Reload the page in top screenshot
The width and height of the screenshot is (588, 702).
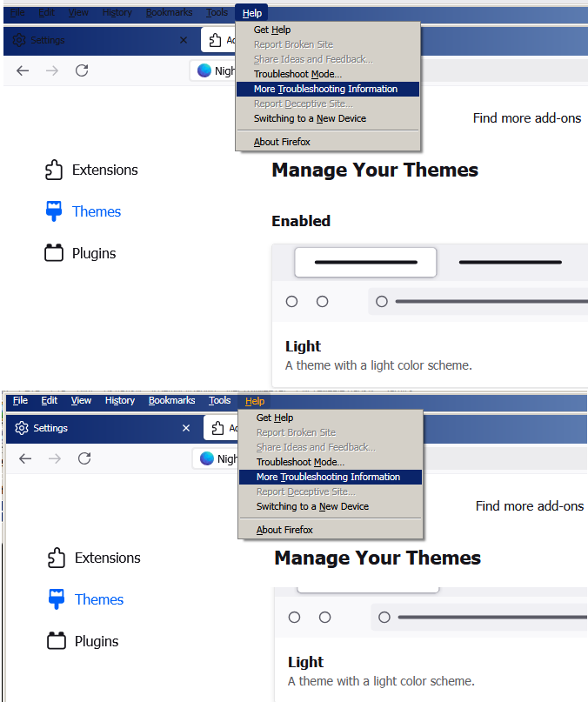pyautogui.click(x=82, y=70)
